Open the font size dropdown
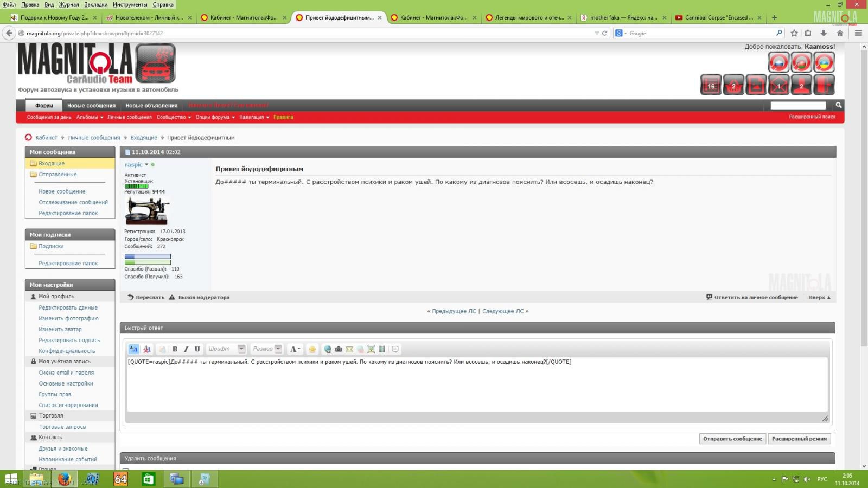Image resolution: width=868 pixels, height=488 pixels. pos(267,349)
